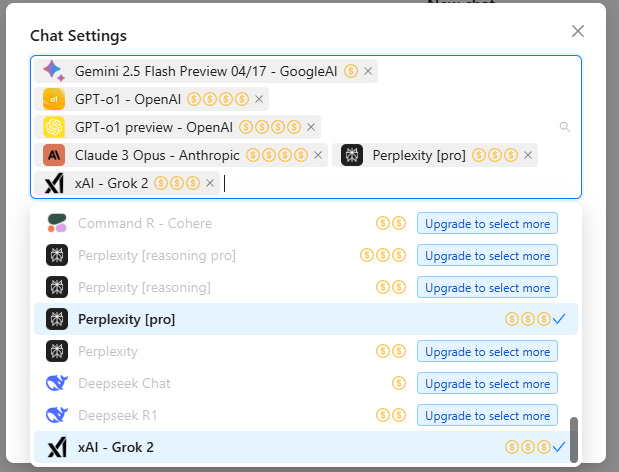Choose Deepseek R1 from the model list
619x472 pixels.
[x=117, y=415]
